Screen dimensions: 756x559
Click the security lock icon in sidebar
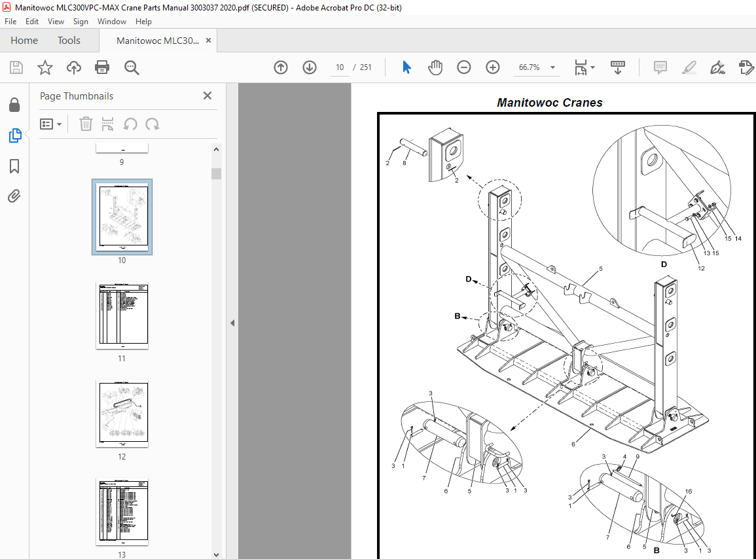point(14,105)
